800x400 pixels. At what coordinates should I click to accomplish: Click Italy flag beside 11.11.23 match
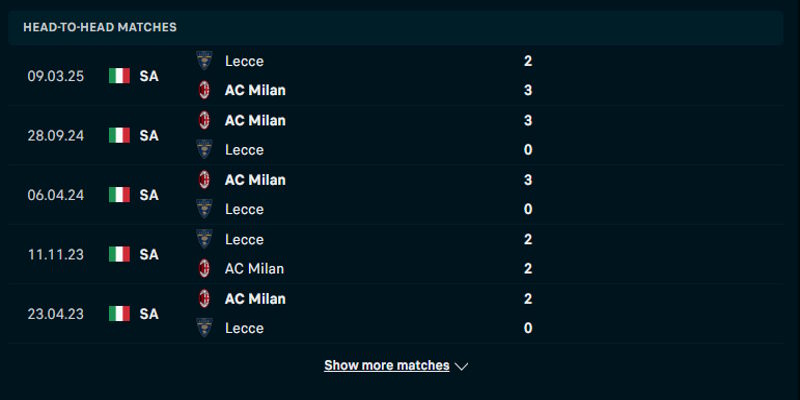pyautogui.click(x=120, y=254)
